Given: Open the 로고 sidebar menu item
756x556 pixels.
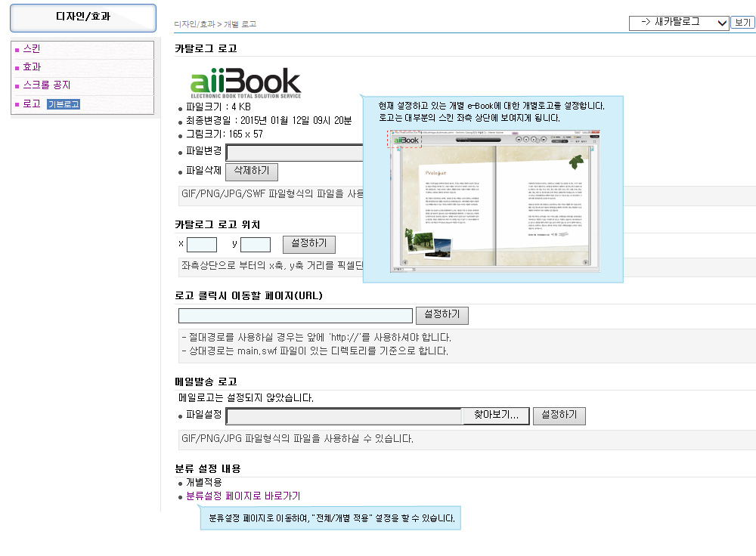Looking at the screenshot, I should (32, 104).
